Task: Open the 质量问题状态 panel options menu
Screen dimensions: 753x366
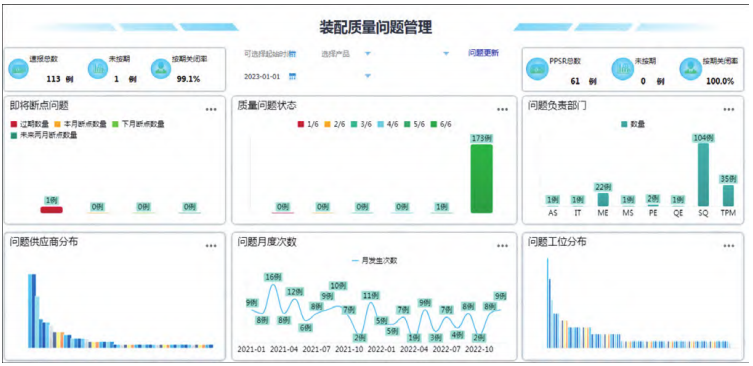Action: tap(502, 110)
